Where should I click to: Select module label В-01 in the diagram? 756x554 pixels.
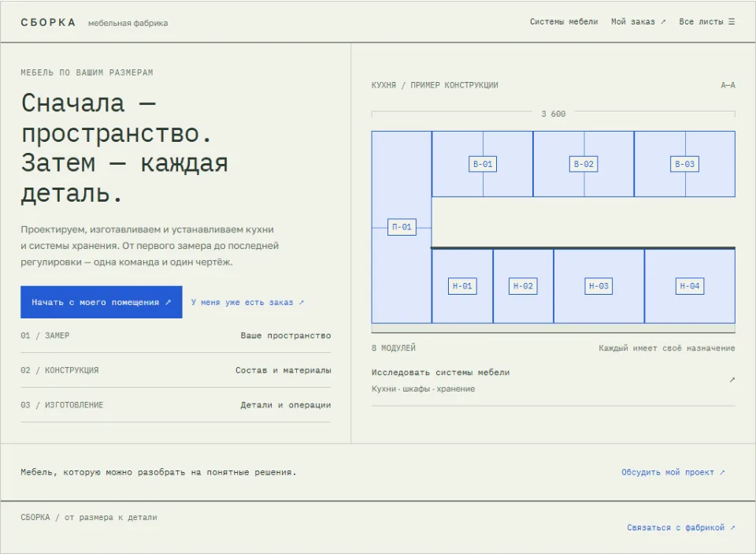pos(483,164)
